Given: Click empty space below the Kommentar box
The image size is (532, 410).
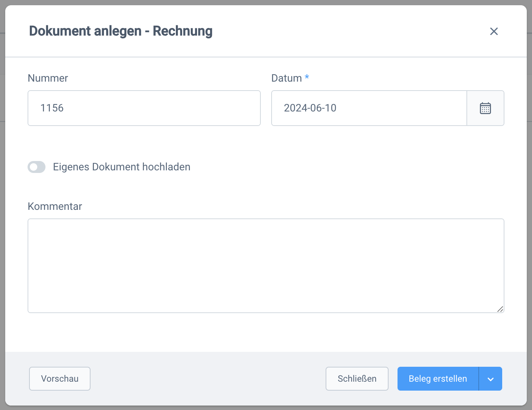Looking at the screenshot, I should (266, 332).
